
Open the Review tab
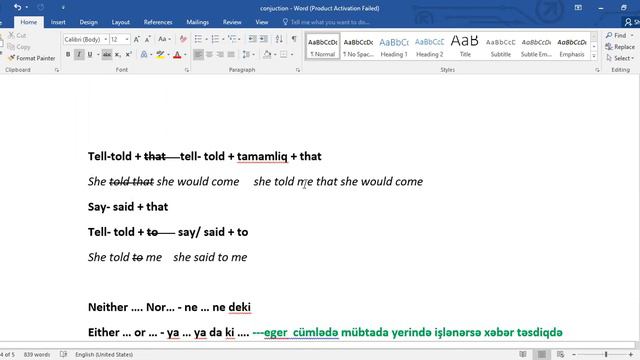pyautogui.click(x=232, y=22)
